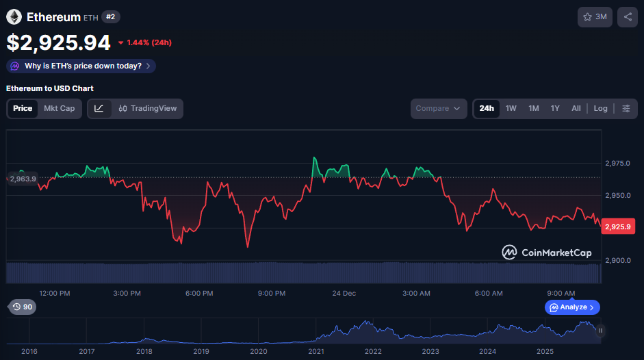Click the 2024 year in the overview timeline
This screenshot has height=360, width=644.
pyautogui.click(x=487, y=351)
